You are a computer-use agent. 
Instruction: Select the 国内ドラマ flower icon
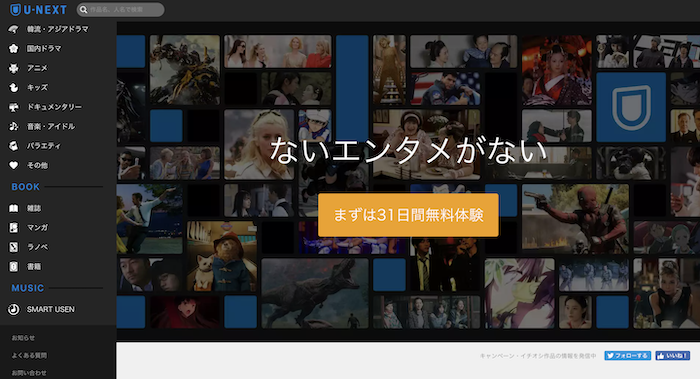tap(13, 48)
